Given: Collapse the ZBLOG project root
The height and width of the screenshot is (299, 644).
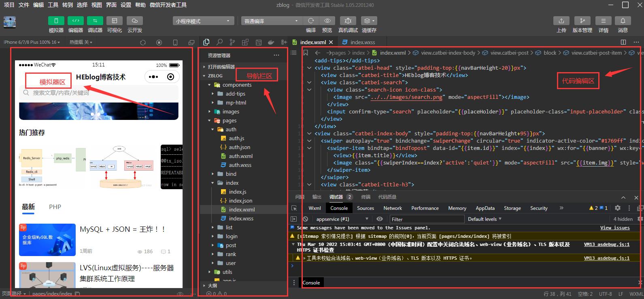Looking at the screenshot, I should (215, 76).
